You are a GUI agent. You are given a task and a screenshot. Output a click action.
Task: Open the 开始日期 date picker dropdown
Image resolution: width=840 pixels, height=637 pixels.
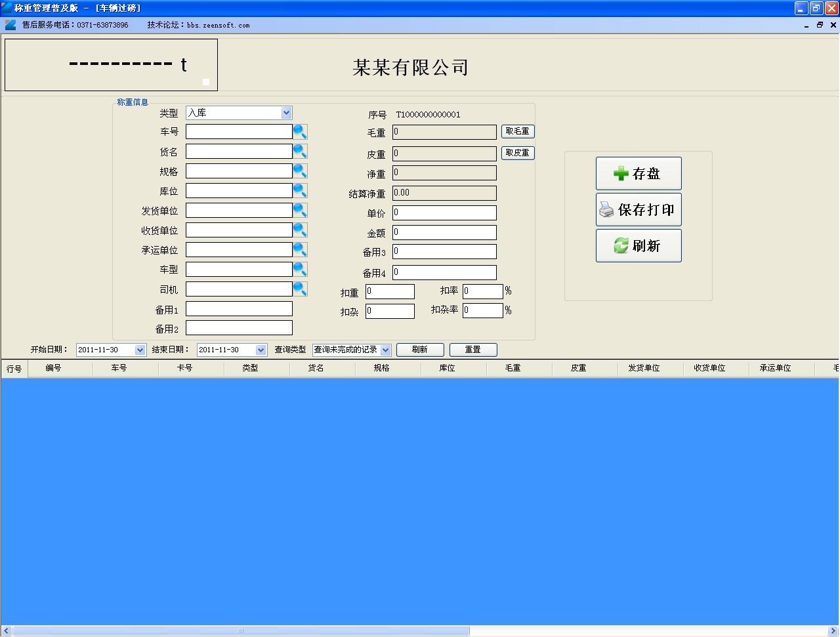[140, 350]
